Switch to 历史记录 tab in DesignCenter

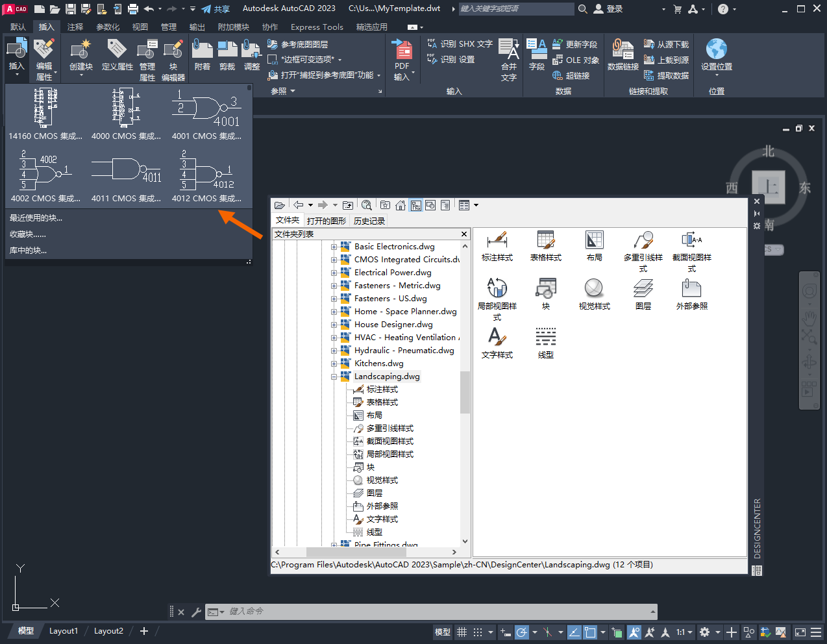pos(369,221)
